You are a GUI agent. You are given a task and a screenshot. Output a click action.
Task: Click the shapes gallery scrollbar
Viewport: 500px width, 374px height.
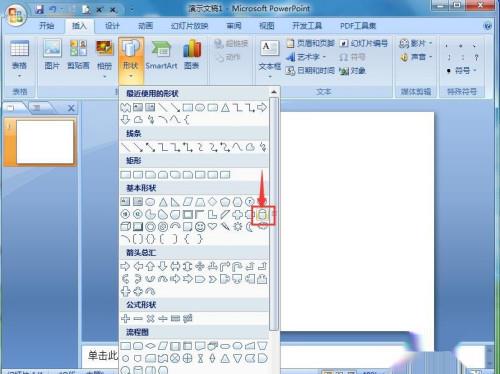click(274, 213)
